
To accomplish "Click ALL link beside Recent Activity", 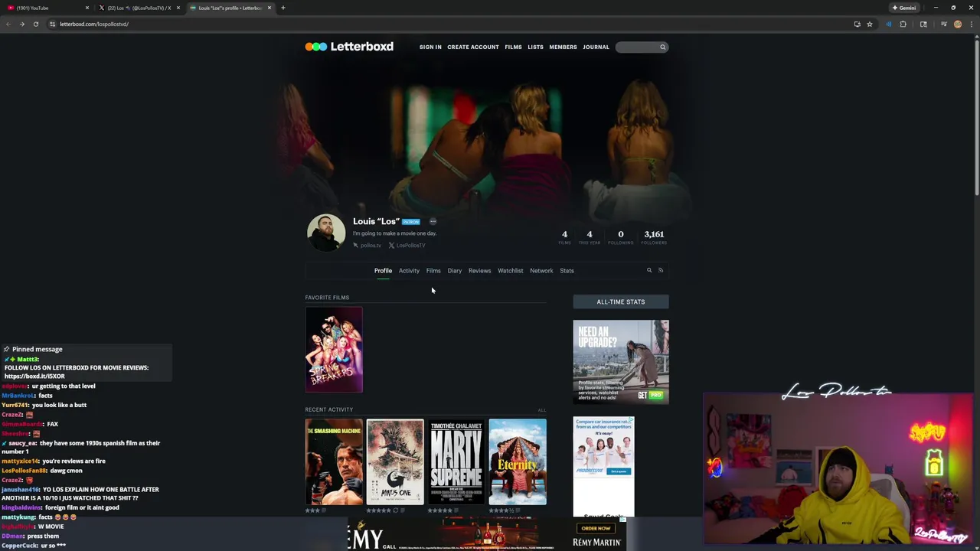I will click(x=542, y=410).
